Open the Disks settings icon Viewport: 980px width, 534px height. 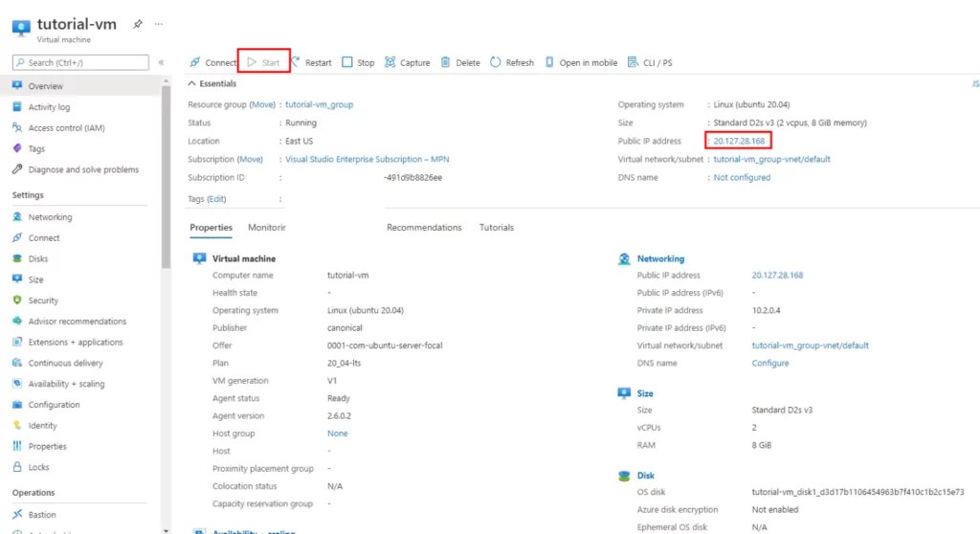pos(17,258)
